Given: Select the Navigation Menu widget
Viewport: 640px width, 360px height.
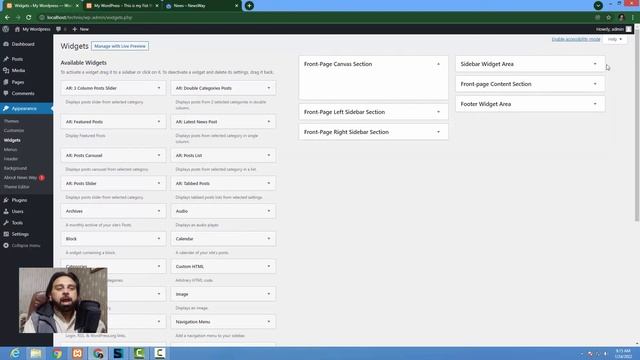Looking at the screenshot, I should coord(223,322).
